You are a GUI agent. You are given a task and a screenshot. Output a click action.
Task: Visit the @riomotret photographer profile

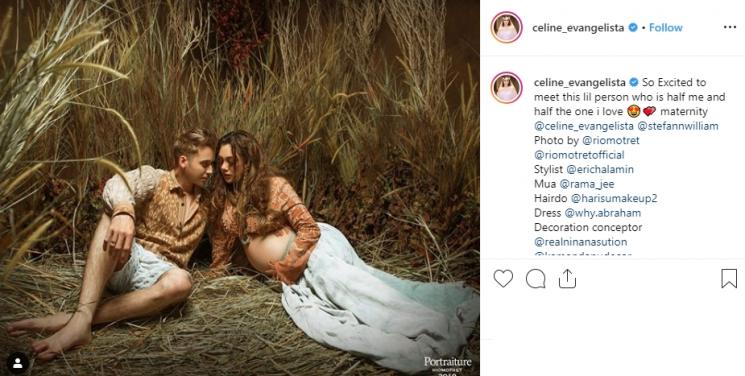click(x=611, y=141)
